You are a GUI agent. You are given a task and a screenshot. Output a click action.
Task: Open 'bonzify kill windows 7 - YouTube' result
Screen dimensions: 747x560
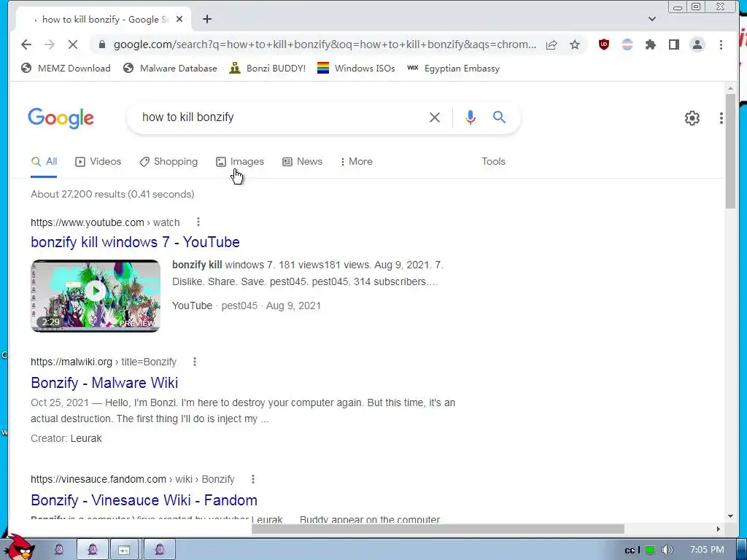click(135, 242)
